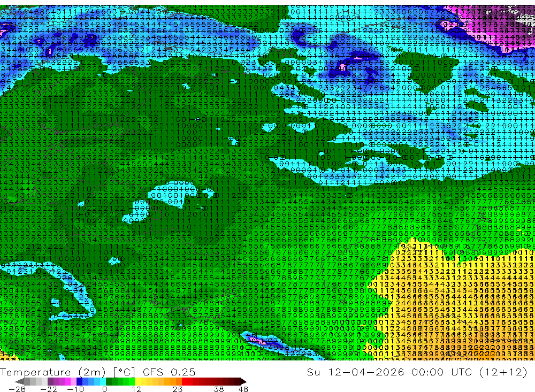535x392 pixels.
Task: Click the '[°C]' unit label
Action: pos(124,372)
